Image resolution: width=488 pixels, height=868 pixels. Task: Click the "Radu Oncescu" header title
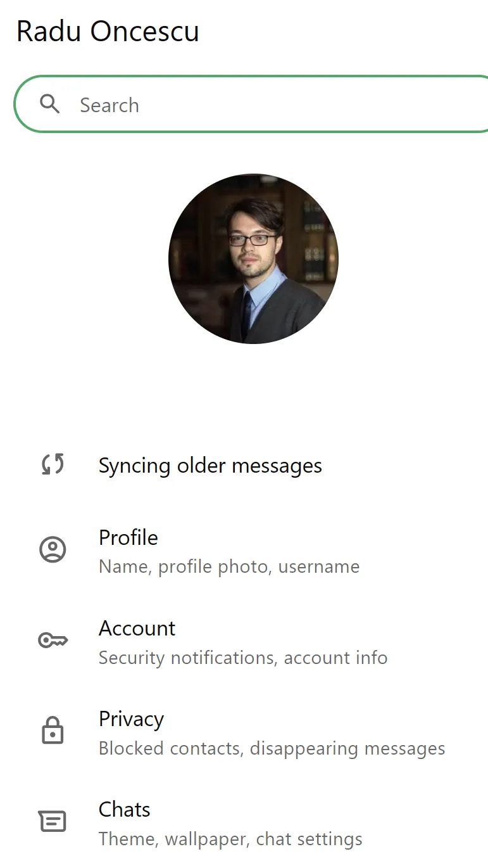pos(108,32)
